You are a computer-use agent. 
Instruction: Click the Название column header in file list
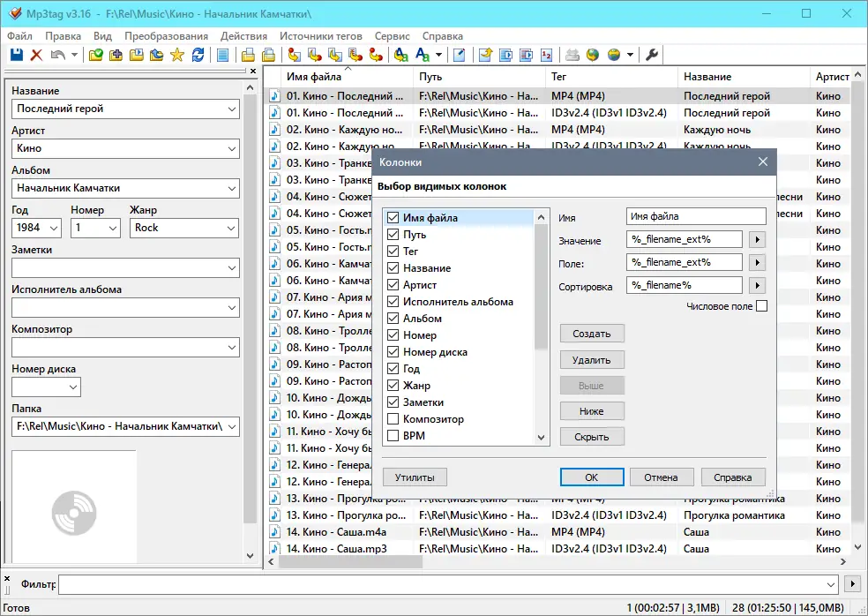pyautogui.click(x=744, y=77)
